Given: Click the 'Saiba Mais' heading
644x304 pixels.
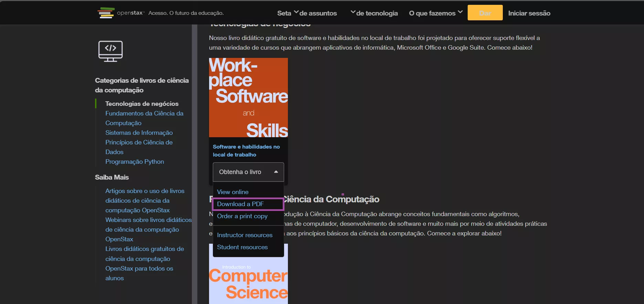Looking at the screenshot, I should point(112,177).
